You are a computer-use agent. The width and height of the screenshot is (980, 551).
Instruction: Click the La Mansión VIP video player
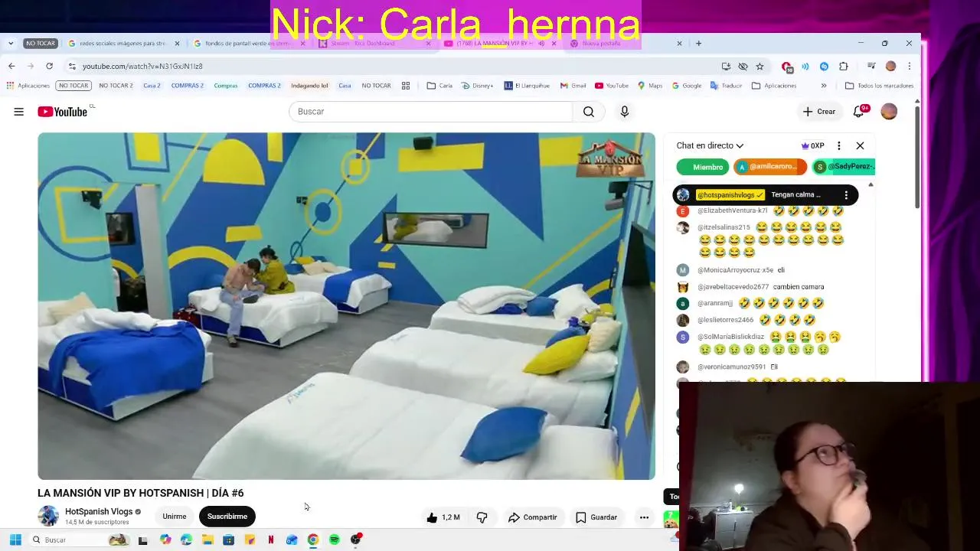point(346,306)
